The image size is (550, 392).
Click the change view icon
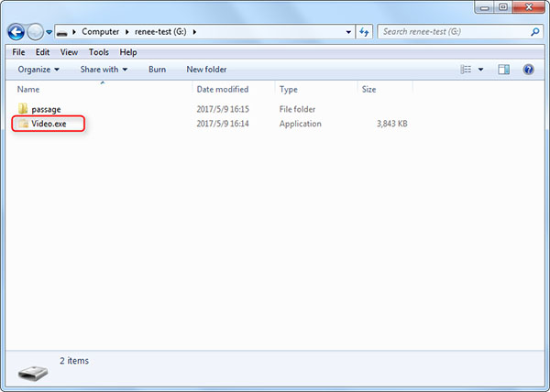coord(466,70)
